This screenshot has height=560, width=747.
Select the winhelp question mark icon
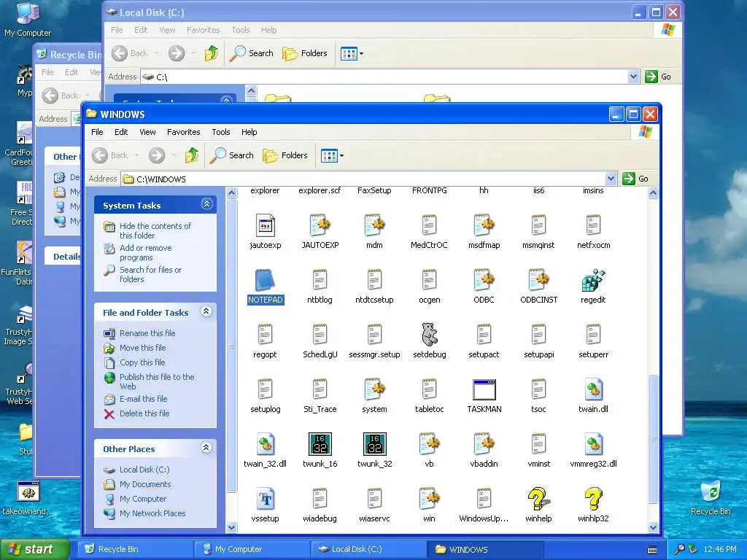coord(538,499)
